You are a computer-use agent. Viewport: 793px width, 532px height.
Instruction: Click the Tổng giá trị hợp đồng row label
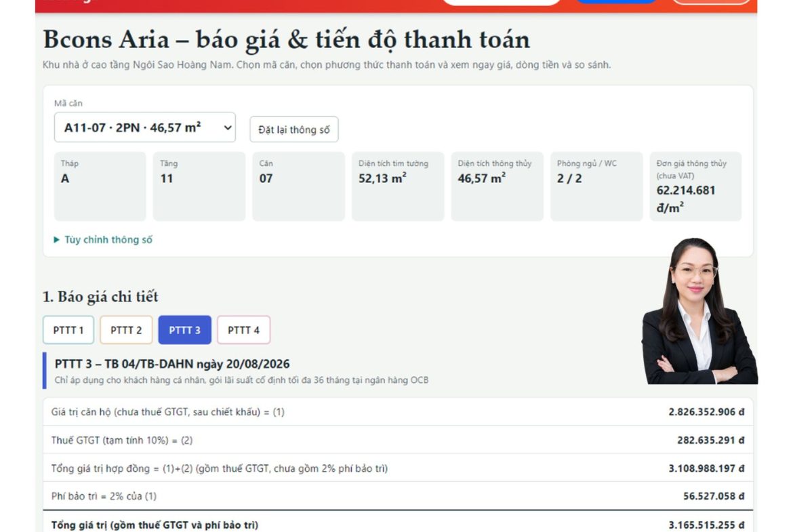219,469
